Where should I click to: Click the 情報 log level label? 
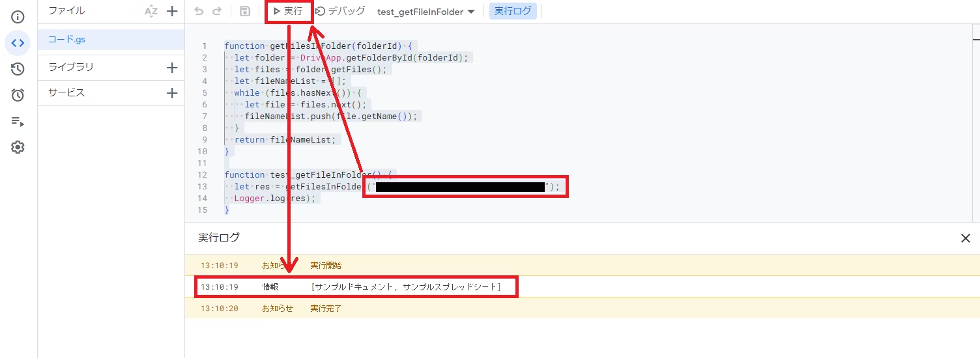coord(270,287)
